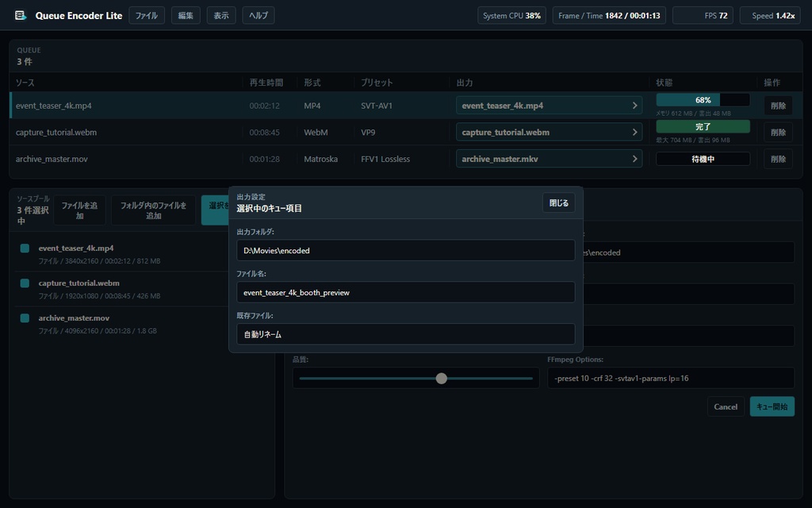
Task: Click the 68% progress bar
Action: tap(703, 100)
